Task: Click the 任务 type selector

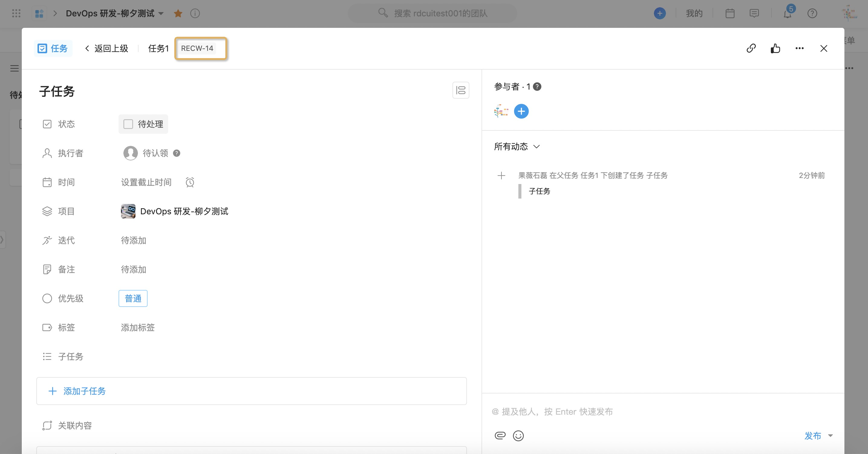Action: tap(53, 48)
